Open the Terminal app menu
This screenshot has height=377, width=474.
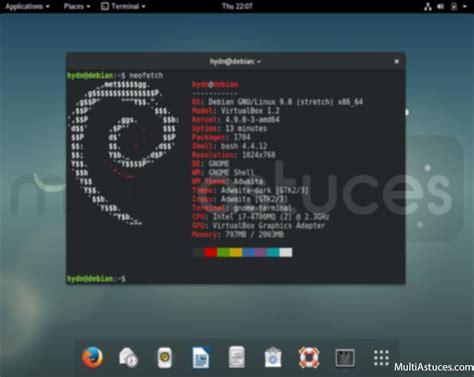(x=123, y=6)
